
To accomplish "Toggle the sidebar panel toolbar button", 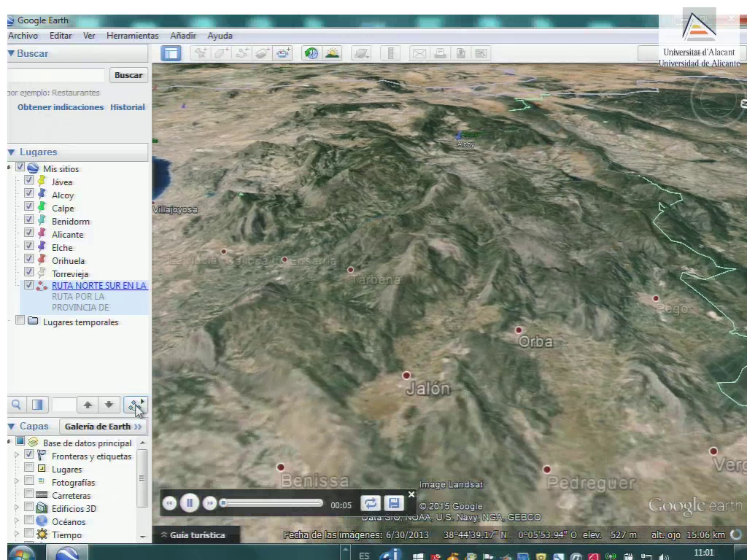I will [171, 52].
